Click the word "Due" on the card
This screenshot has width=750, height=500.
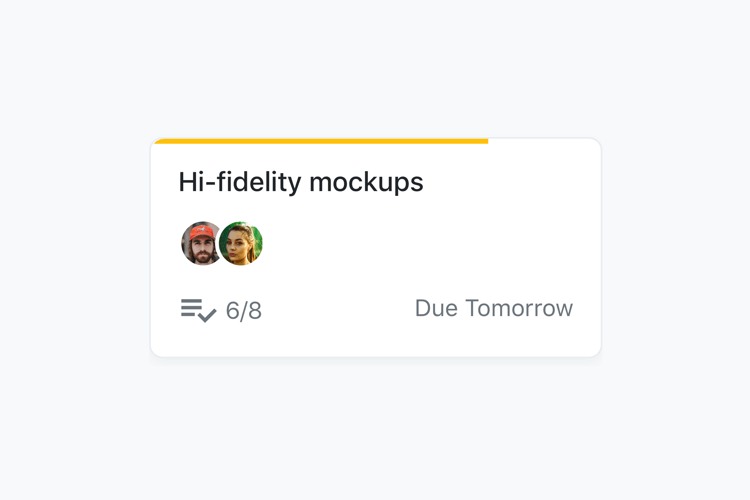[x=436, y=308]
